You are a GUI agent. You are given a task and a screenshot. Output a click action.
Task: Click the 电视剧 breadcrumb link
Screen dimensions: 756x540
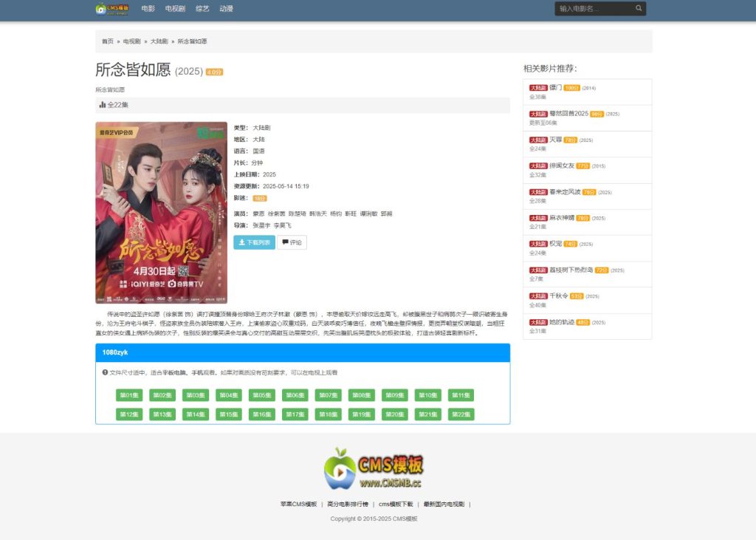pyautogui.click(x=131, y=41)
